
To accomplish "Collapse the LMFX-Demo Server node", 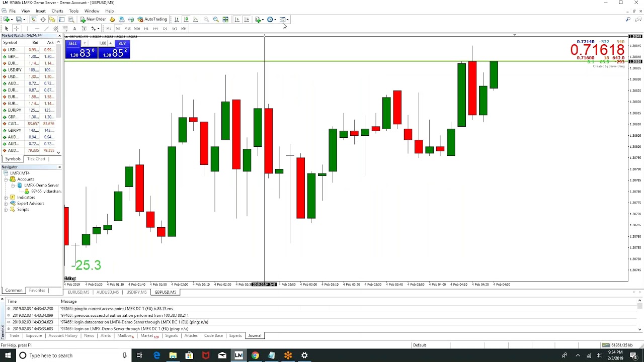I will tap(13, 185).
